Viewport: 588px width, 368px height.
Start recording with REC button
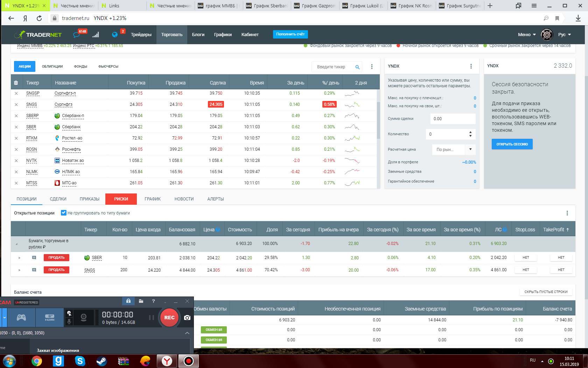tap(169, 318)
